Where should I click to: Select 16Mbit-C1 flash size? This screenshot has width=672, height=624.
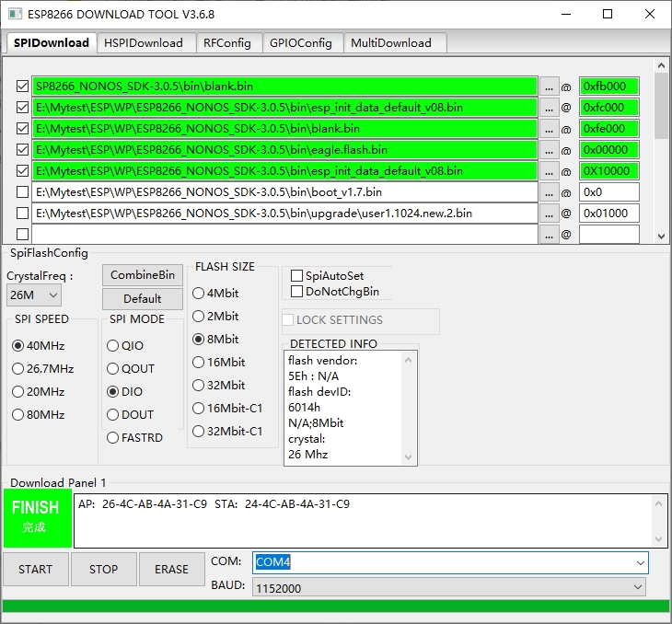pyautogui.click(x=227, y=408)
